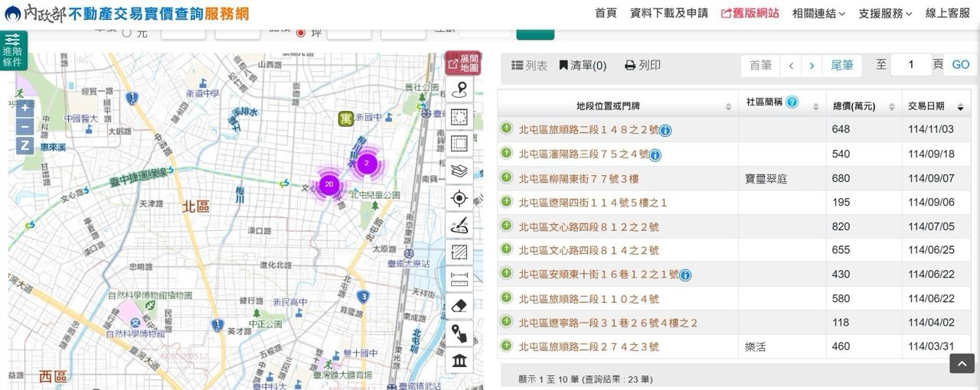Click the page number input field
The image size is (980, 390).
tap(910, 65)
